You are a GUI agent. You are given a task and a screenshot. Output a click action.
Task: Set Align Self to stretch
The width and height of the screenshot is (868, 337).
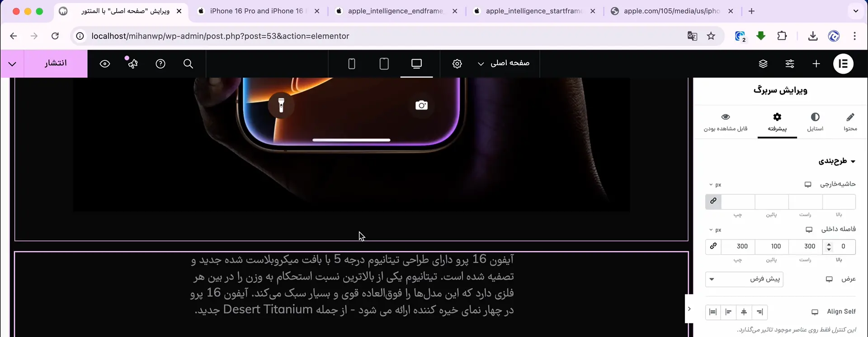coord(713,312)
